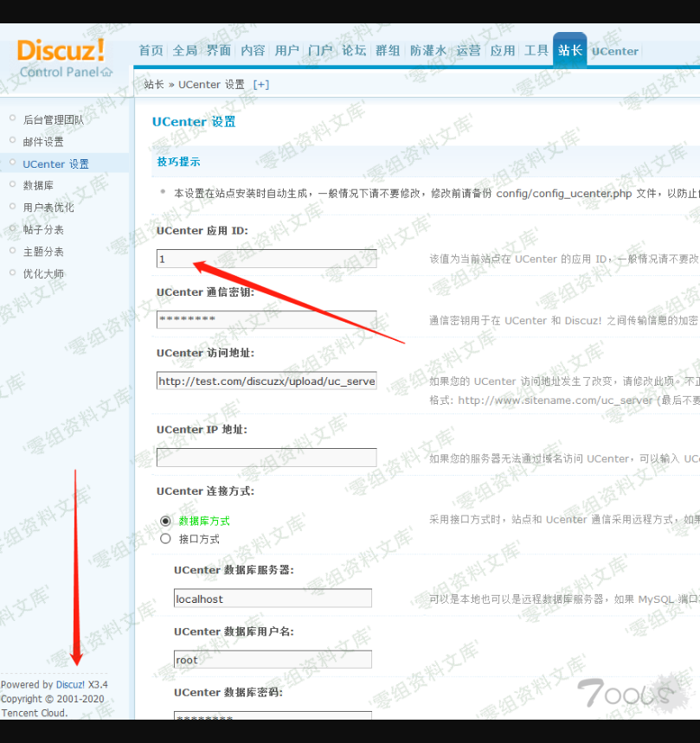The height and width of the screenshot is (743, 700).
Task: Click the UCenter 访问地址 URL field
Action: pos(267,381)
